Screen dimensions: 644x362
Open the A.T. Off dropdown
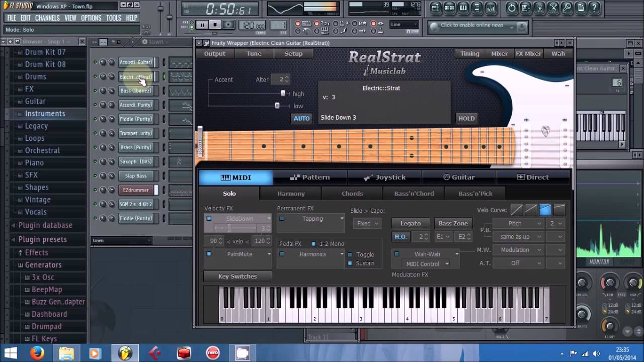pyautogui.click(x=519, y=263)
